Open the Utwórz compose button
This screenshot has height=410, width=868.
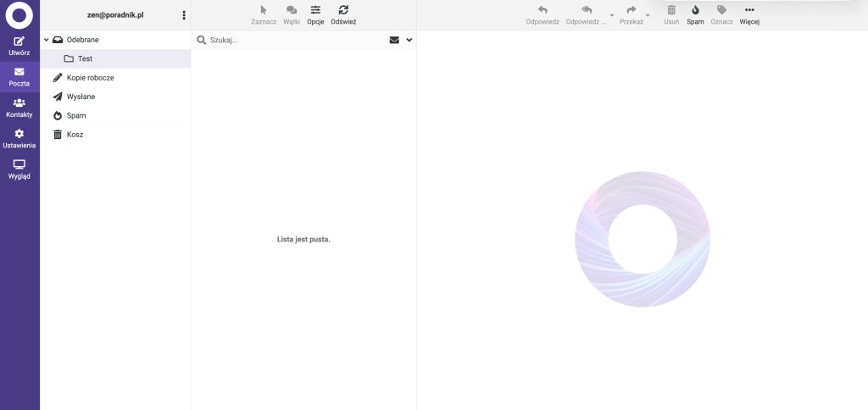click(19, 47)
